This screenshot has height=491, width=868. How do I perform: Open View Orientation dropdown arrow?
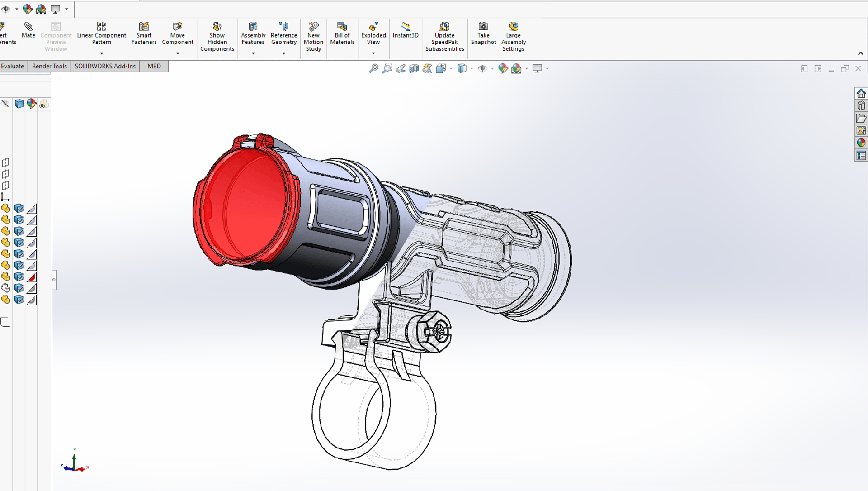[451, 69]
